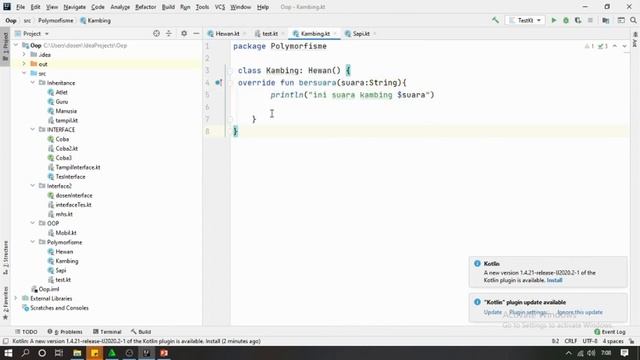Open the Build tool window

[x=141, y=332]
